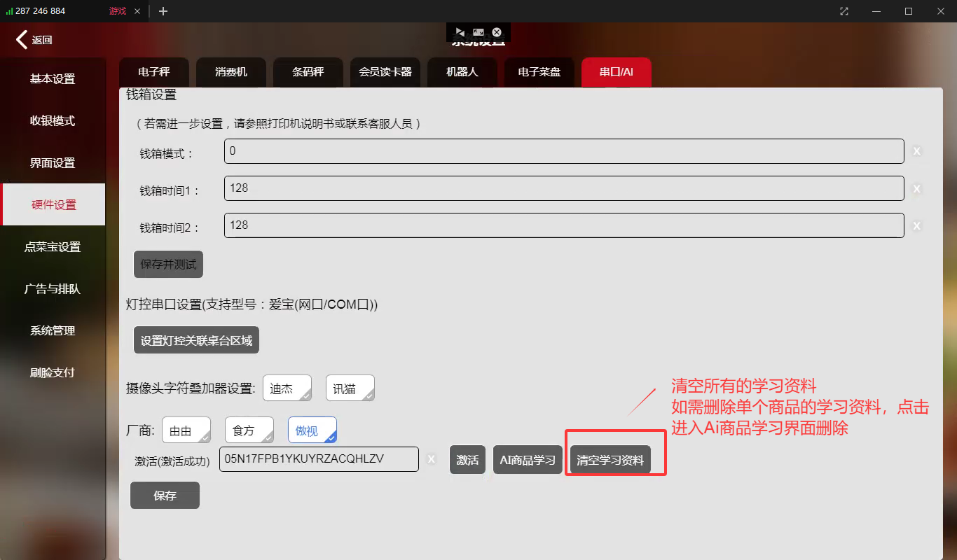Open AI商品学习

click(528, 461)
